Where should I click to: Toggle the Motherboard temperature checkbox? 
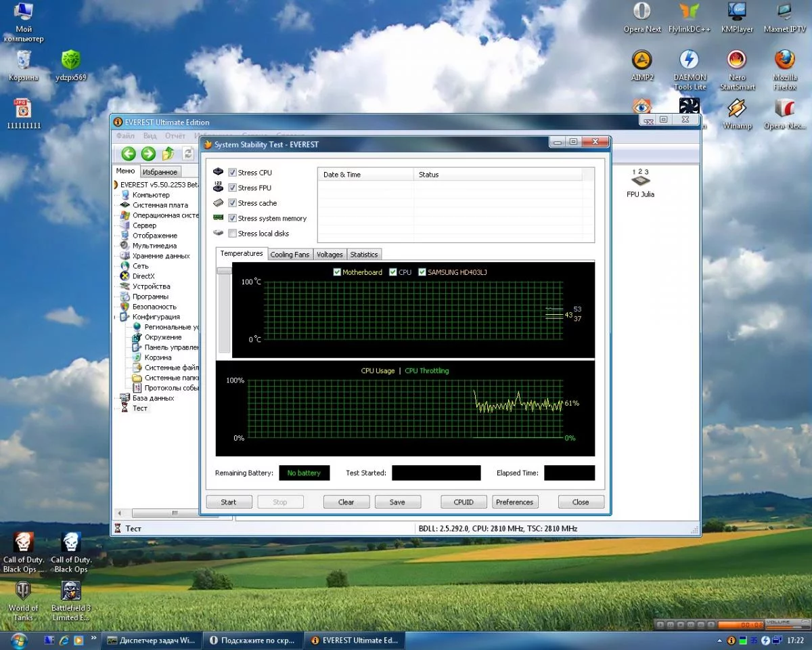[x=337, y=272]
